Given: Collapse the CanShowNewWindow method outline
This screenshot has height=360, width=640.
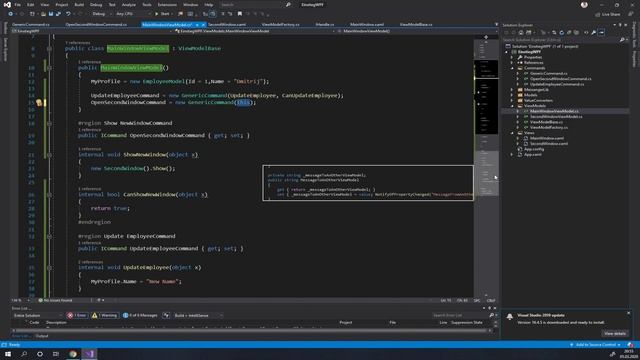Looking at the screenshot, I should pos(49,195).
